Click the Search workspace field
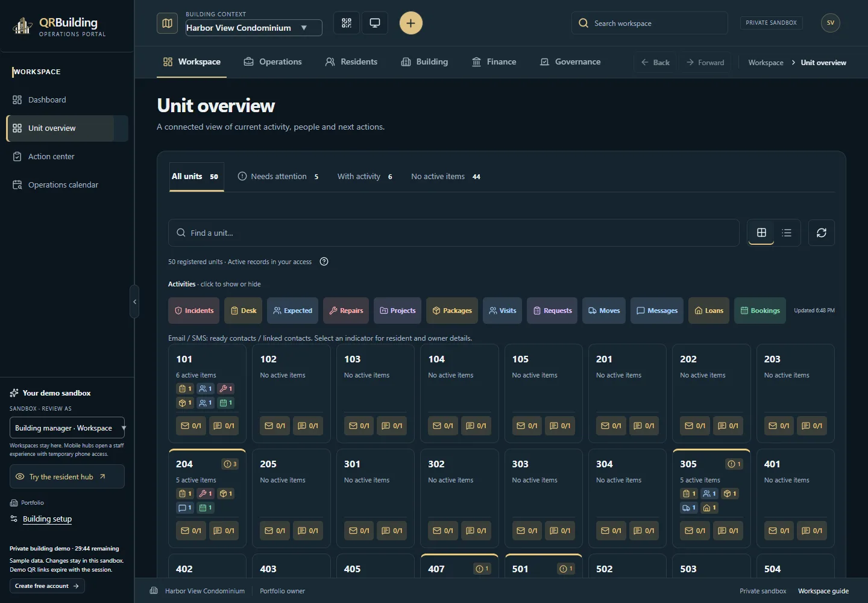The image size is (868, 603). 650,24
